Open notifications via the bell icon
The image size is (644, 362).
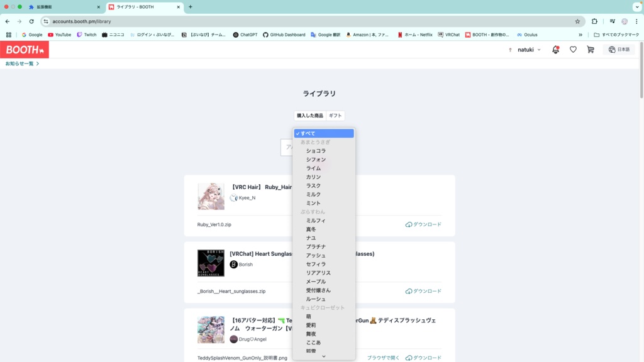click(x=555, y=49)
